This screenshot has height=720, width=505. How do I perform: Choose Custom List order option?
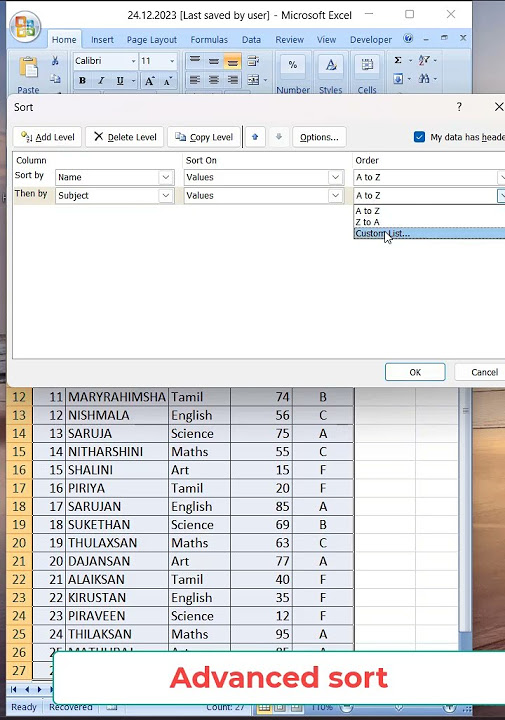pyautogui.click(x=429, y=233)
